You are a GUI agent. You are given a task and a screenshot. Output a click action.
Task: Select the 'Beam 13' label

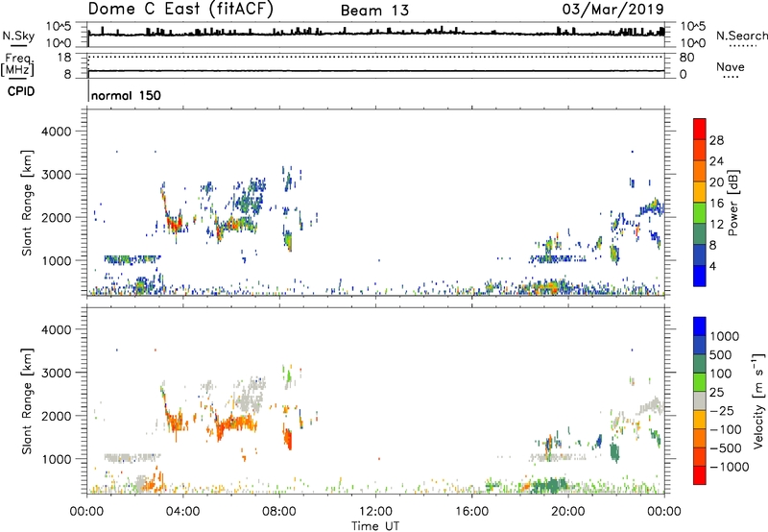pyautogui.click(x=374, y=11)
